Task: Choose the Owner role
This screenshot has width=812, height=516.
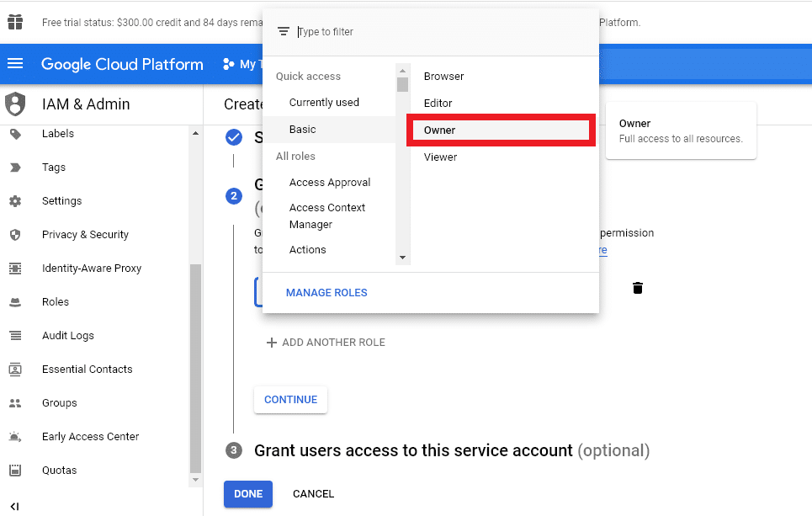Action: tap(501, 130)
